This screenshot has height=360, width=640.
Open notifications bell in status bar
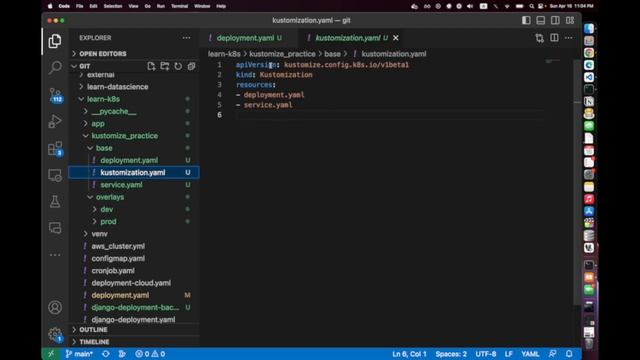pyautogui.click(x=569, y=354)
